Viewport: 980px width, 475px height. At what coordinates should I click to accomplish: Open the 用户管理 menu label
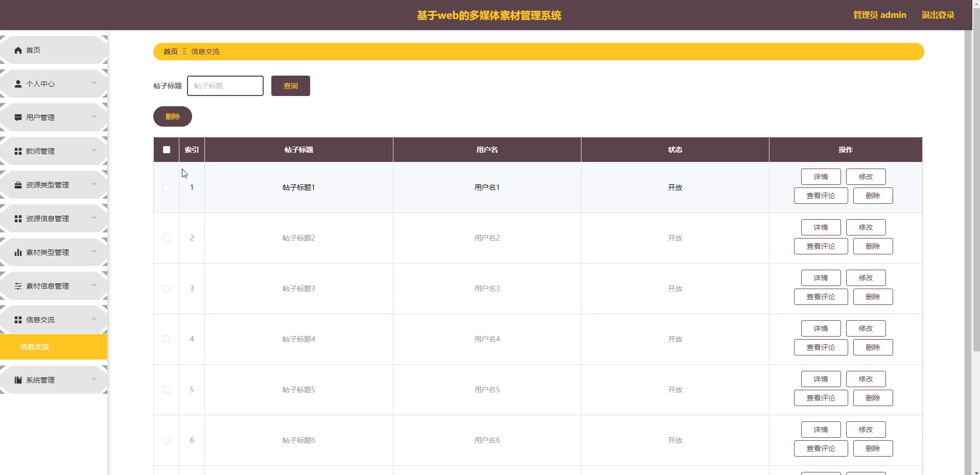click(x=40, y=117)
